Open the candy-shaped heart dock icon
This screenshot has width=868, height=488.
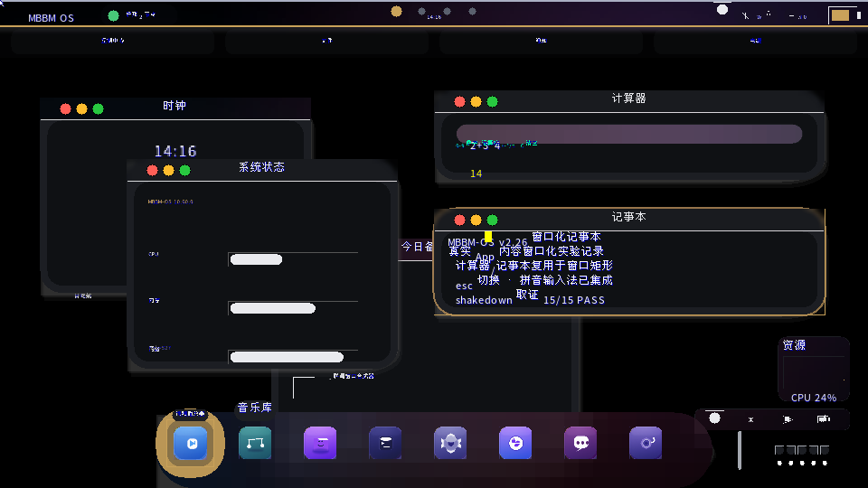coord(450,443)
